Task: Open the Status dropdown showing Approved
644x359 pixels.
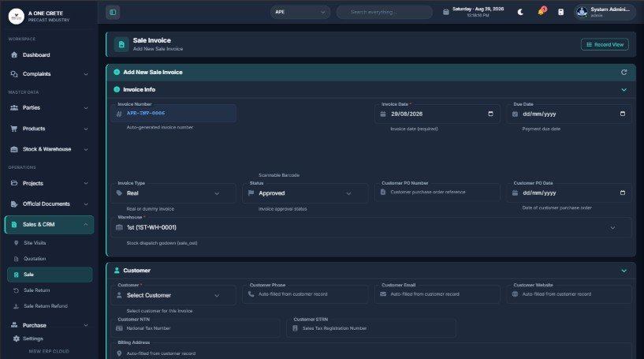Action: [305, 193]
